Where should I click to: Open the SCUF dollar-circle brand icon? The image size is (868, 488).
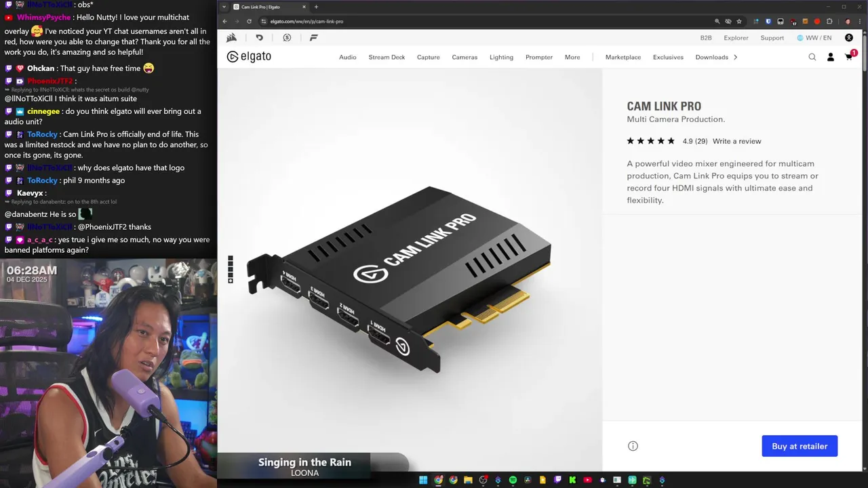(287, 38)
